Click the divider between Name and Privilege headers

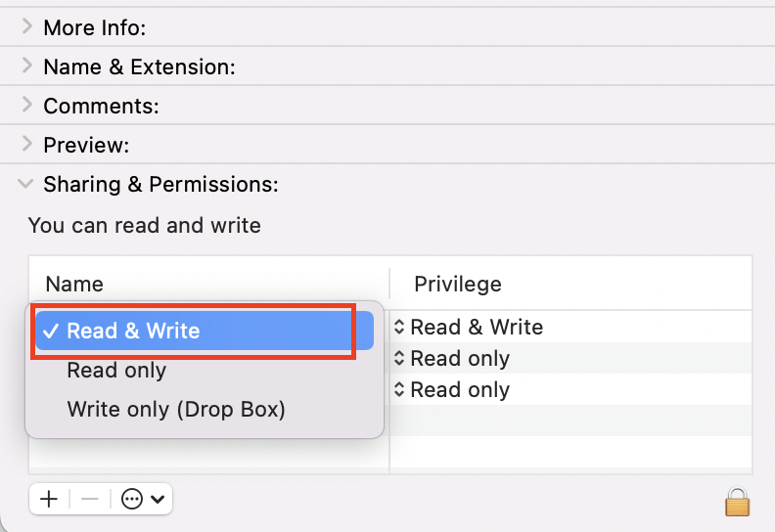point(389,285)
